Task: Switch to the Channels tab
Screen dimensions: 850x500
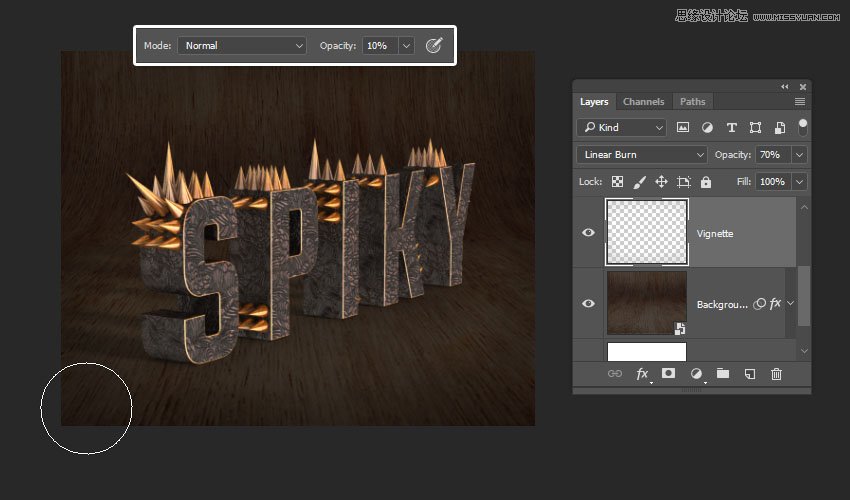Action: click(643, 102)
